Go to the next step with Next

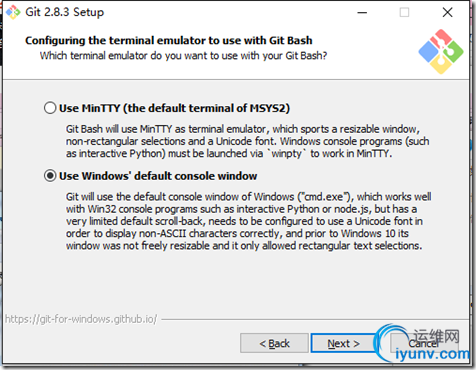pyautogui.click(x=343, y=343)
